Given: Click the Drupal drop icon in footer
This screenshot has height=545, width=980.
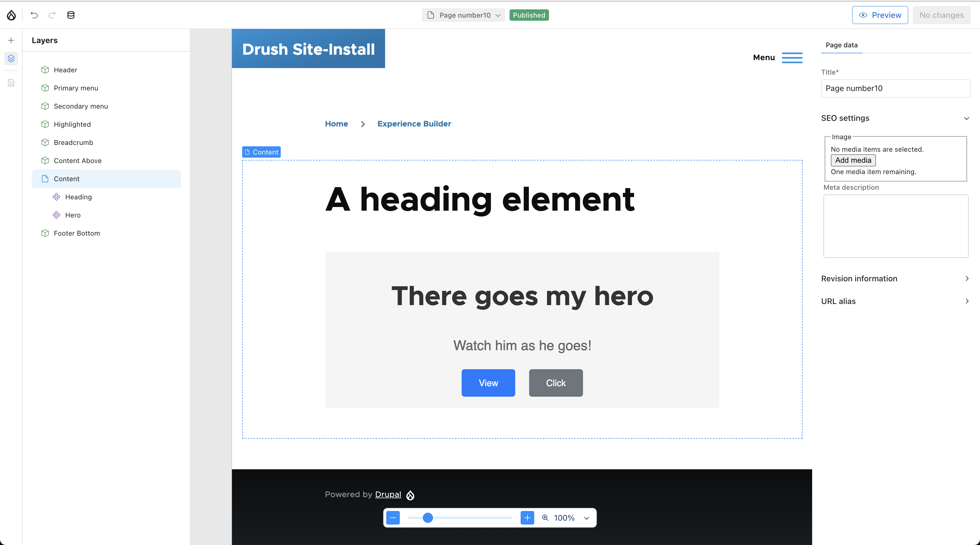Looking at the screenshot, I should (410, 495).
